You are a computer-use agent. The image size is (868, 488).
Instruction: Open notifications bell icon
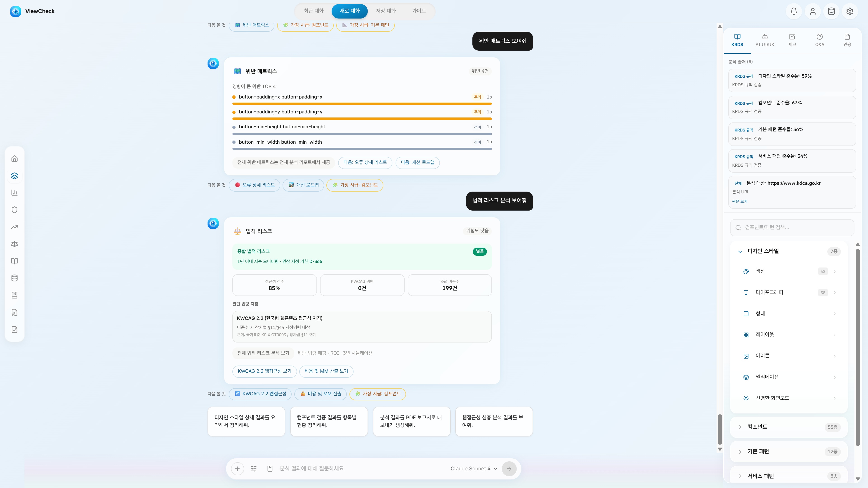[794, 11]
